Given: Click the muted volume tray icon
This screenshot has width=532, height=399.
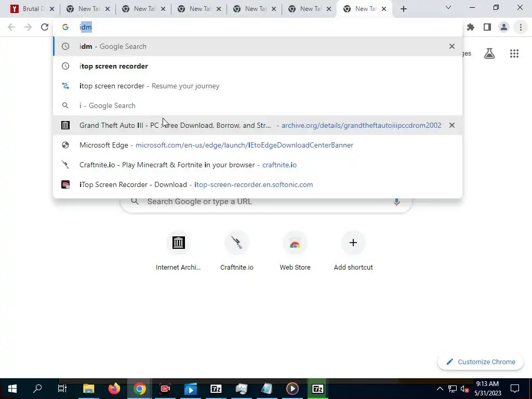Looking at the screenshot, I should pyautogui.click(x=464, y=389).
